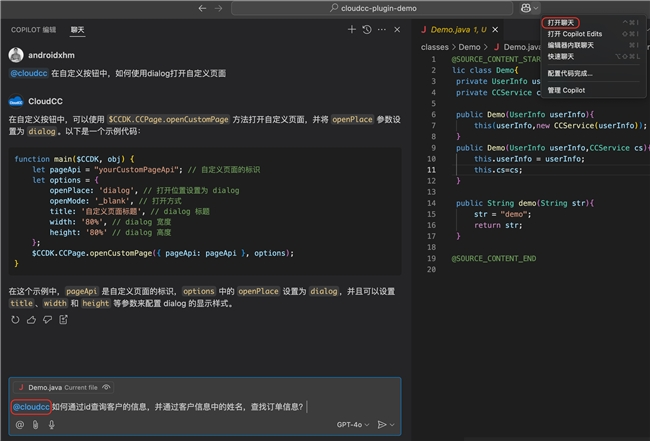Screen dimensions: 650x441
Task: Give thumbs down to the response
Action: pos(47,320)
